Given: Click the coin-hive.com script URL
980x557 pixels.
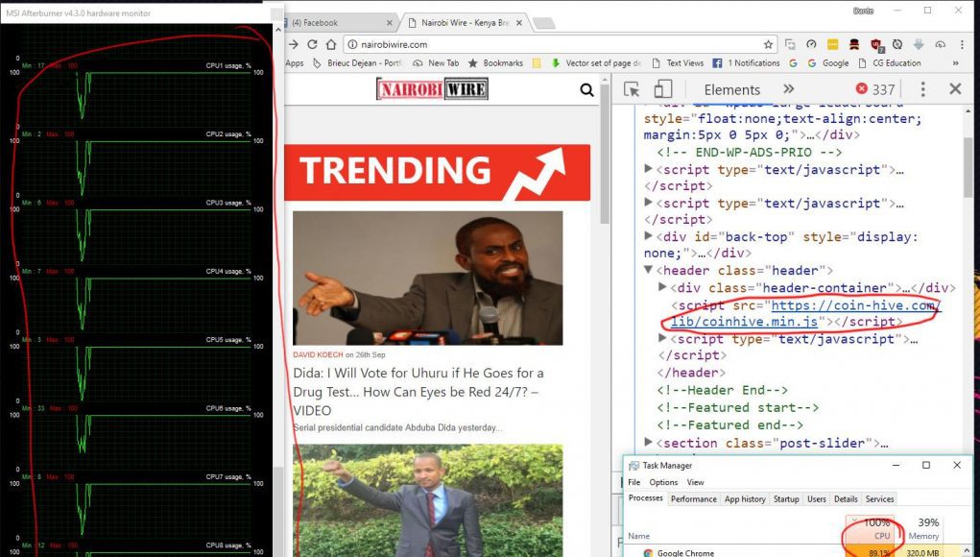Looking at the screenshot, I should (x=805, y=313).
